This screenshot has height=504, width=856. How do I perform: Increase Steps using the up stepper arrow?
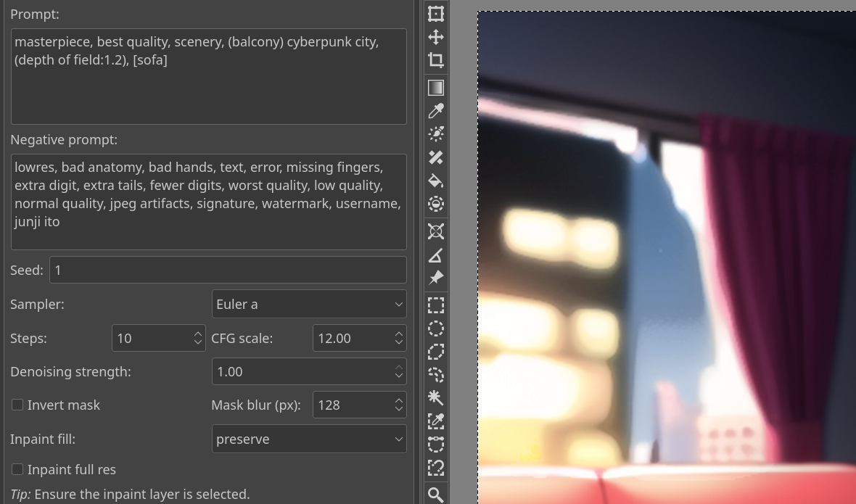pyautogui.click(x=197, y=333)
